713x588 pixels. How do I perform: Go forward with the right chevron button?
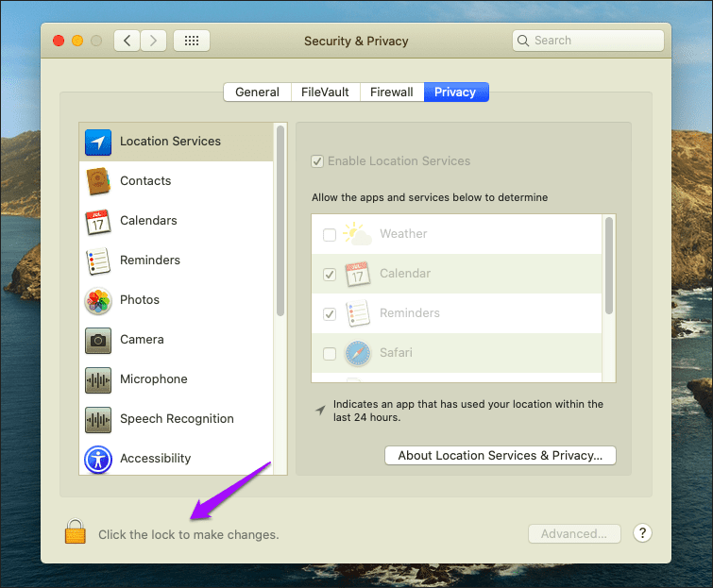click(x=153, y=41)
